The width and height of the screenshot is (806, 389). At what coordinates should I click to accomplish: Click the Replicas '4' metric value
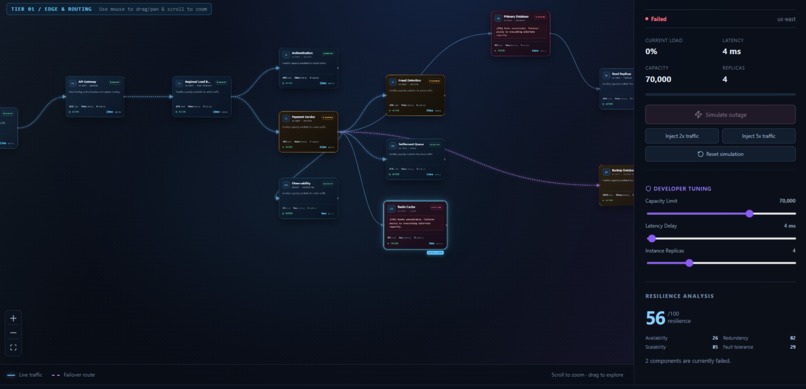[x=725, y=79]
